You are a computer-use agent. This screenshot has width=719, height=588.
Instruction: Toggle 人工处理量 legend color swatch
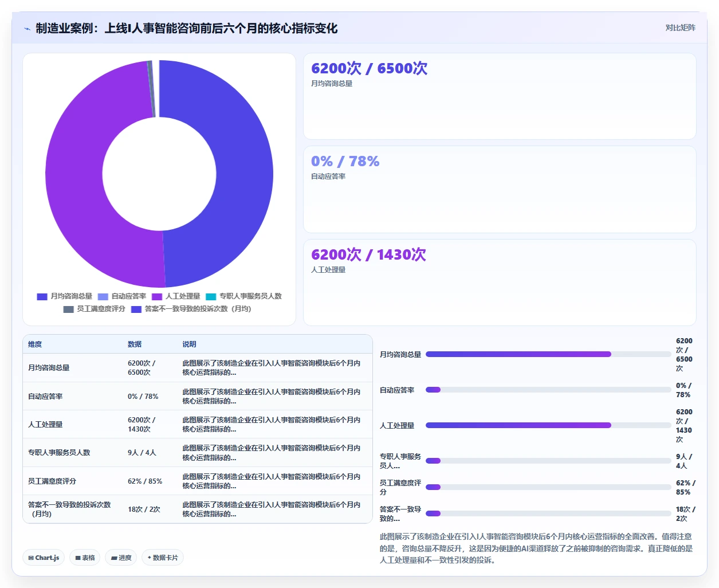[157, 296]
